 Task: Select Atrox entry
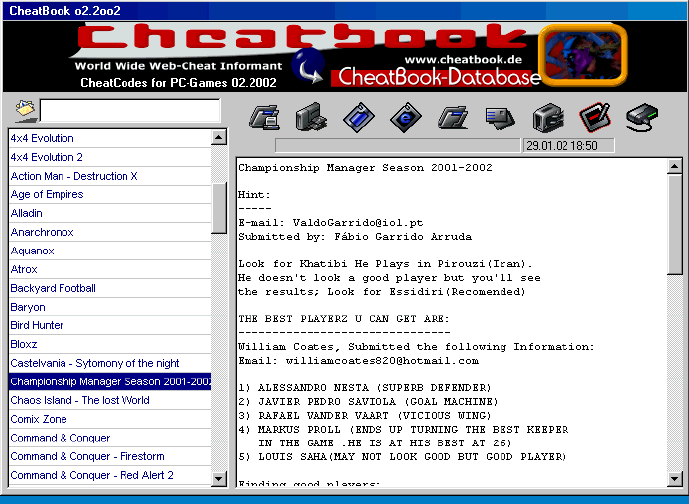tap(110, 269)
